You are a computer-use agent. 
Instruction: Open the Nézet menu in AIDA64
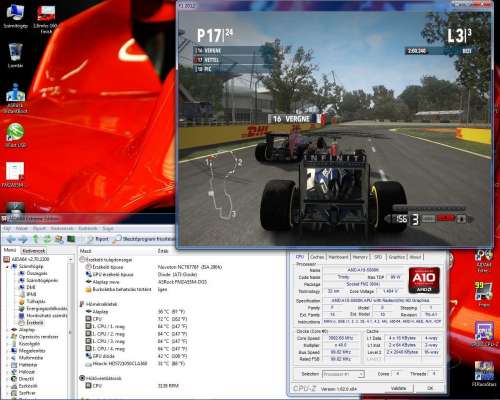point(22,228)
